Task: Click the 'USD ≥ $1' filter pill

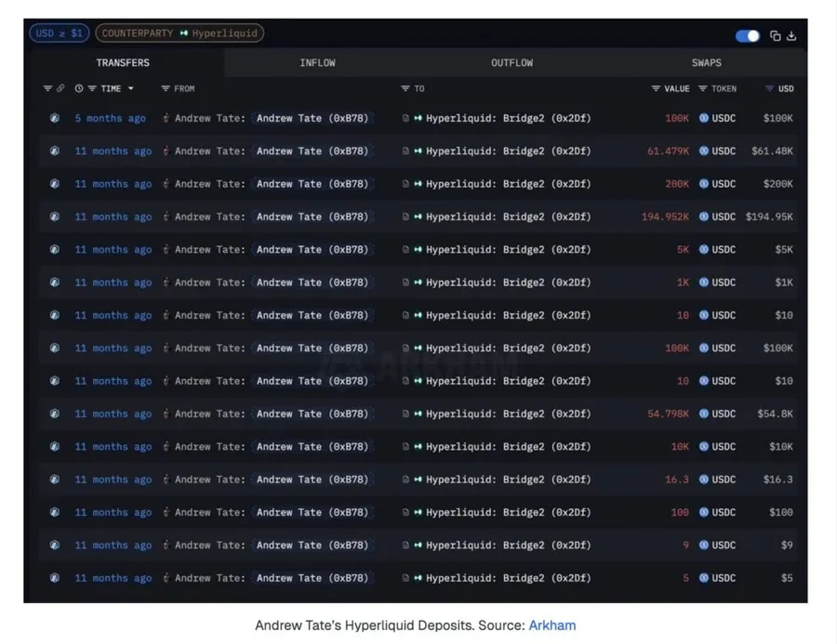Action: pyautogui.click(x=59, y=33)
